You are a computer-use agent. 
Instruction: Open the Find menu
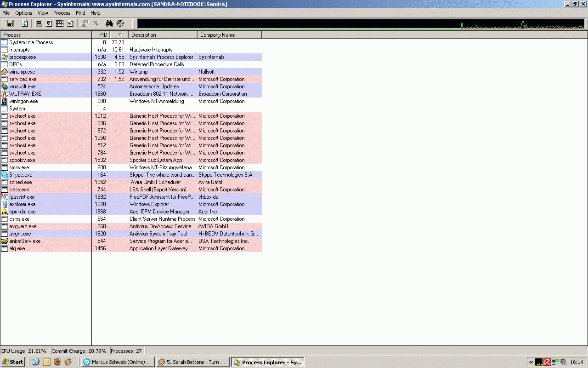pos(80,13)
